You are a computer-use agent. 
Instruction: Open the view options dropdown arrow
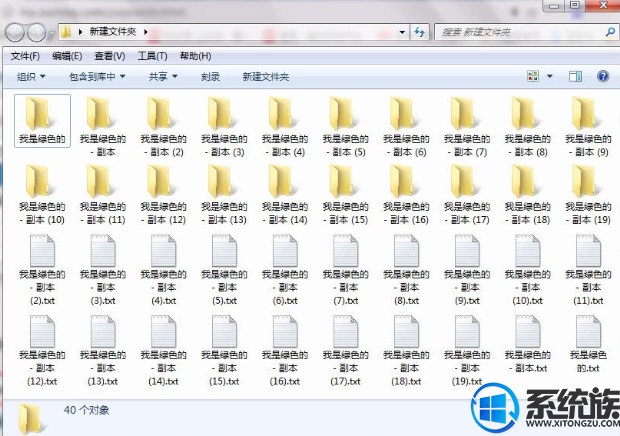(550, 76)
